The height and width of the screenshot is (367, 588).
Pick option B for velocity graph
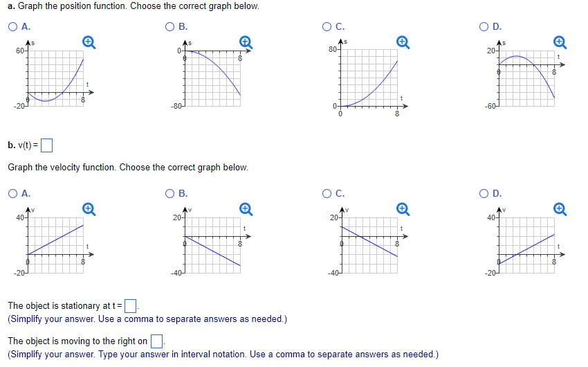[x=169, y=193]
